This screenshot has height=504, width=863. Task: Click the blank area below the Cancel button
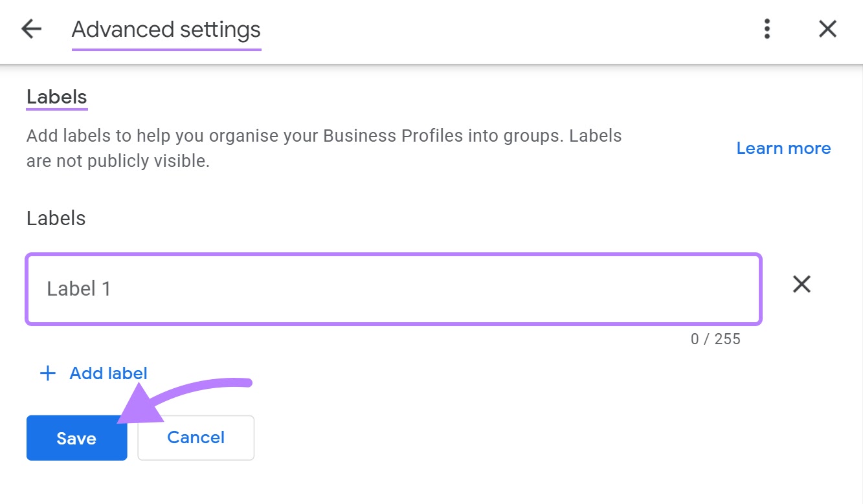point(196,482)
